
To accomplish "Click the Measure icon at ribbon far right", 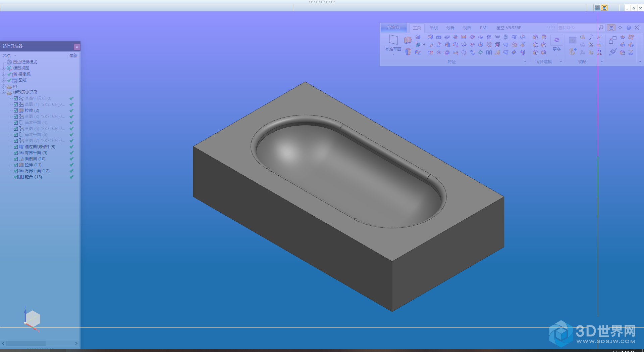I will click(x=613, y=51).
